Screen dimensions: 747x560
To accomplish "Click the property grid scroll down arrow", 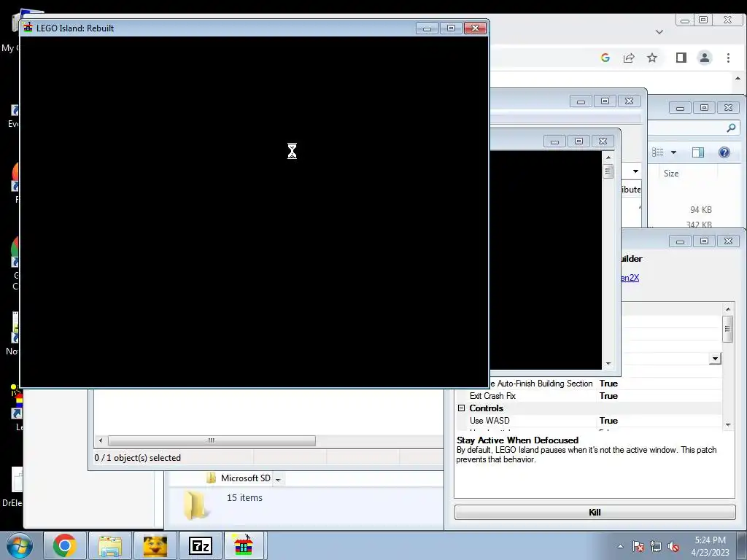I will tap(727, 424).
